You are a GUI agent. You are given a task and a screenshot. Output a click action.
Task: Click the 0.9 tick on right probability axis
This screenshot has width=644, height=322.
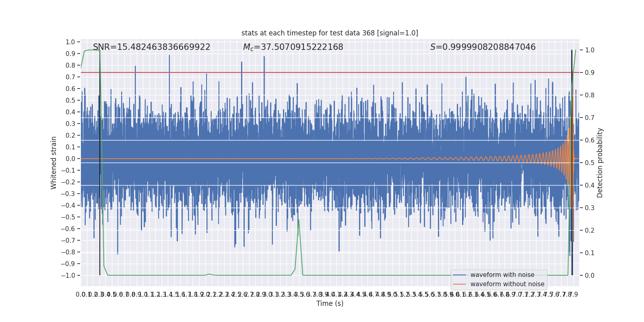[590, 72]
